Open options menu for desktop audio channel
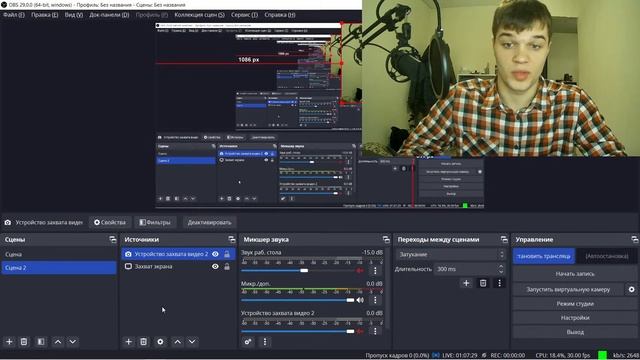 375,270
